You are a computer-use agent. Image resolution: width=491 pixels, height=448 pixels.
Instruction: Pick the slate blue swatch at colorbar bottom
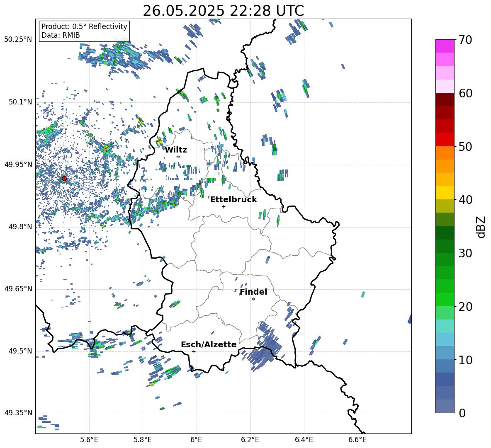click(x=445, y=406)
